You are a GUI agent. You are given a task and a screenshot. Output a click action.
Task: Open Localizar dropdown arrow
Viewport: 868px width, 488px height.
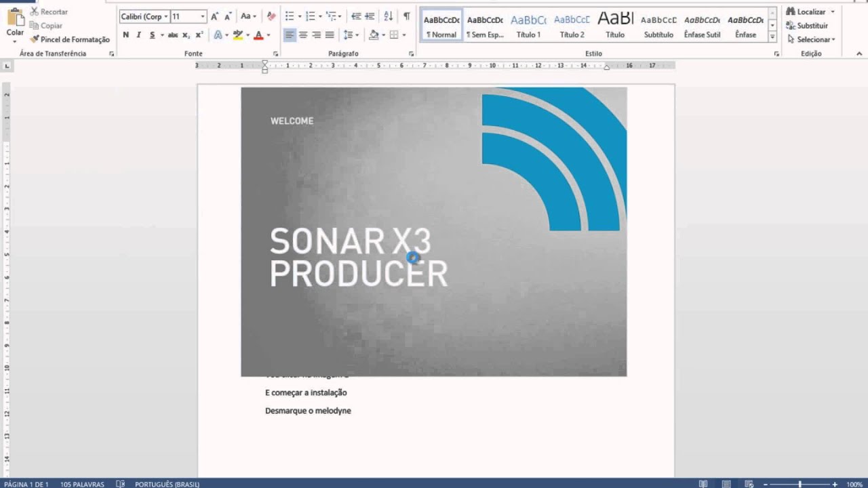pyautogui.click(x=833, y=12)
